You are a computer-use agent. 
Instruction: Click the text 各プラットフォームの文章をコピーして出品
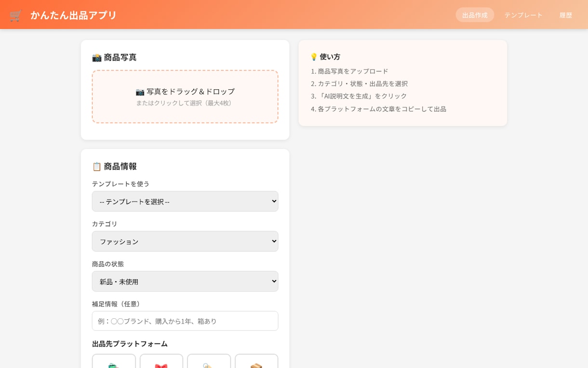click(382, 109)
